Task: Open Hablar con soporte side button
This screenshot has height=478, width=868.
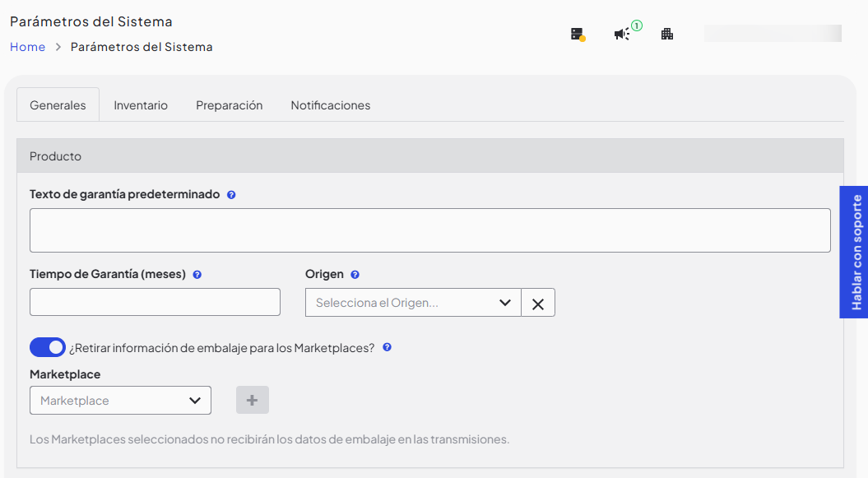Action: (x=854, y=253)
